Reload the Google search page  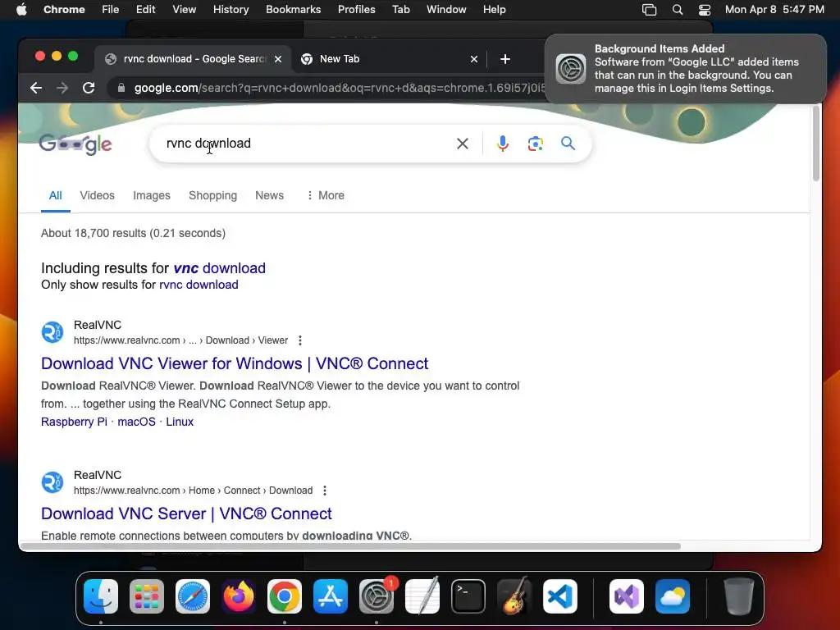(x=89, y=88)
